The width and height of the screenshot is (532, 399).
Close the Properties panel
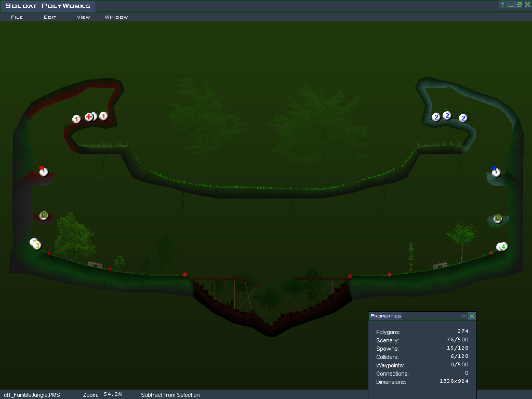[472, 316]
